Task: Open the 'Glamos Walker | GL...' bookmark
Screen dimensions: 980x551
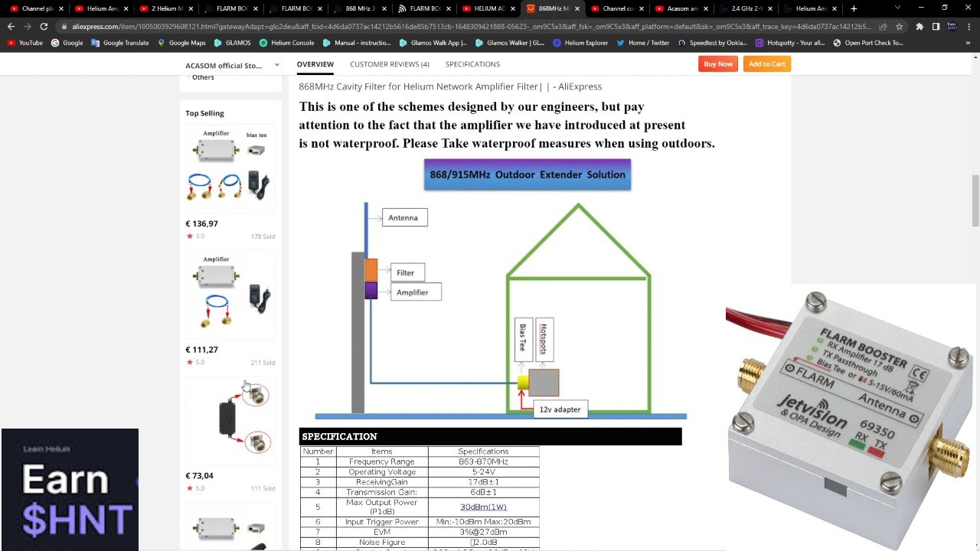Action: pos(510,43)
